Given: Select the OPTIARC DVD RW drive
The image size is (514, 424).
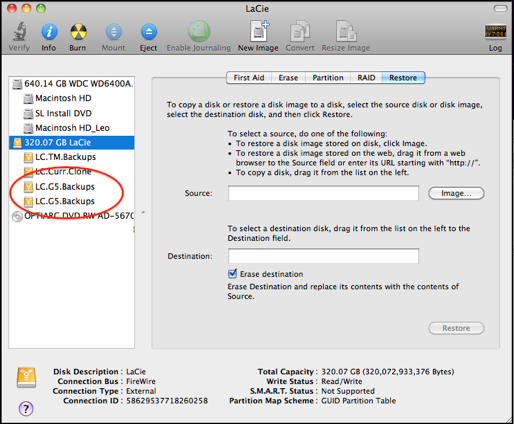Looking at the screenshot, I should tap(72, 216).
